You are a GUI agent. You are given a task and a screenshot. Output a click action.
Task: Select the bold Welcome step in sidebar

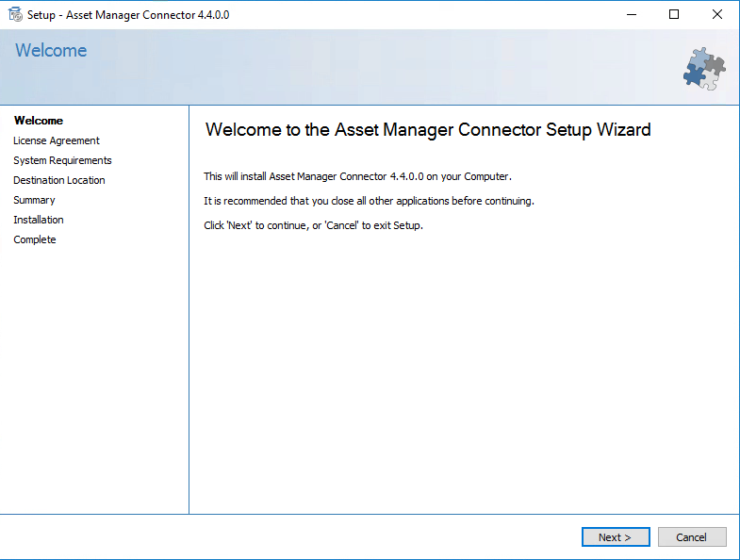tap(39, 121)
